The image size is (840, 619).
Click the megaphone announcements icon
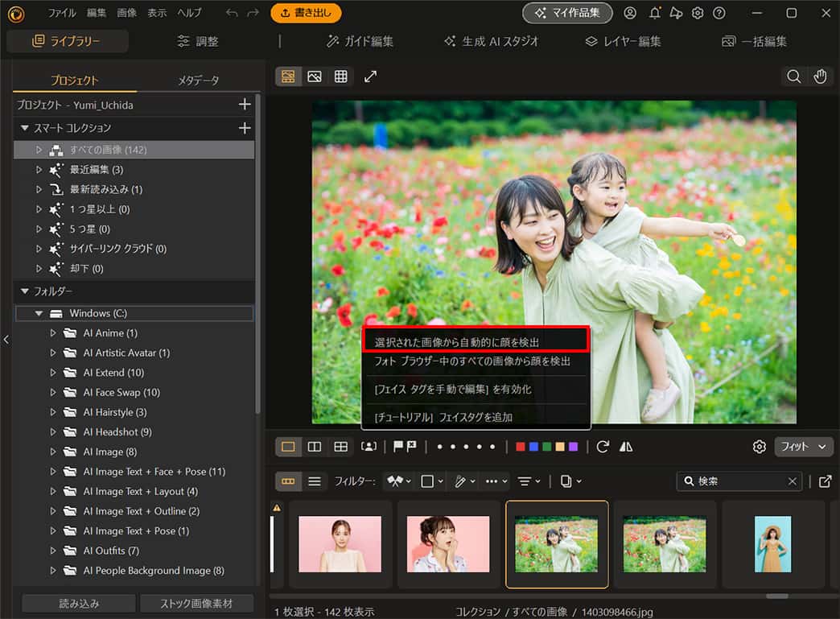coord(676,13)
